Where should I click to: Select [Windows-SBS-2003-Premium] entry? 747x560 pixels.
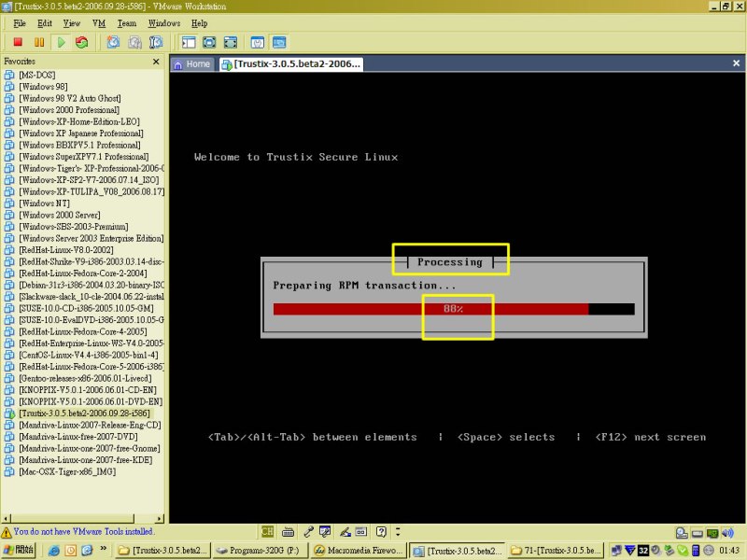pos(74,227)
